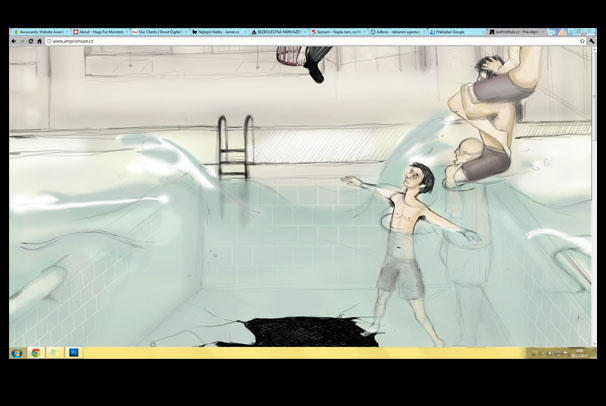Switch to the Our Clients tab

[158, 32]
